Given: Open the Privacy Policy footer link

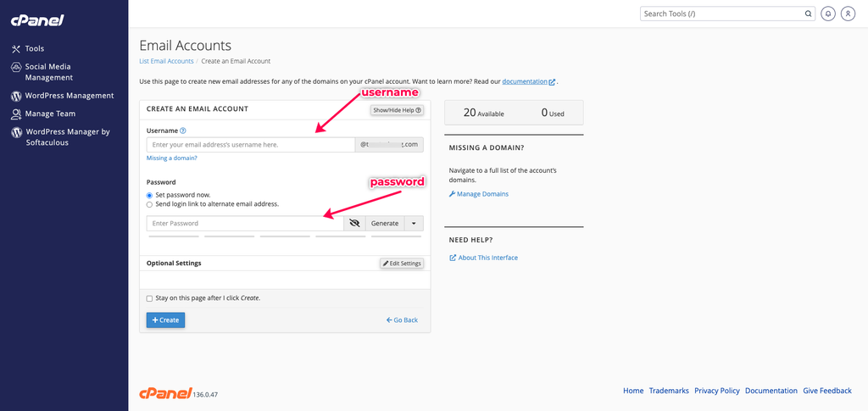Looking at the screenshot, I should [x=717, y=391].
